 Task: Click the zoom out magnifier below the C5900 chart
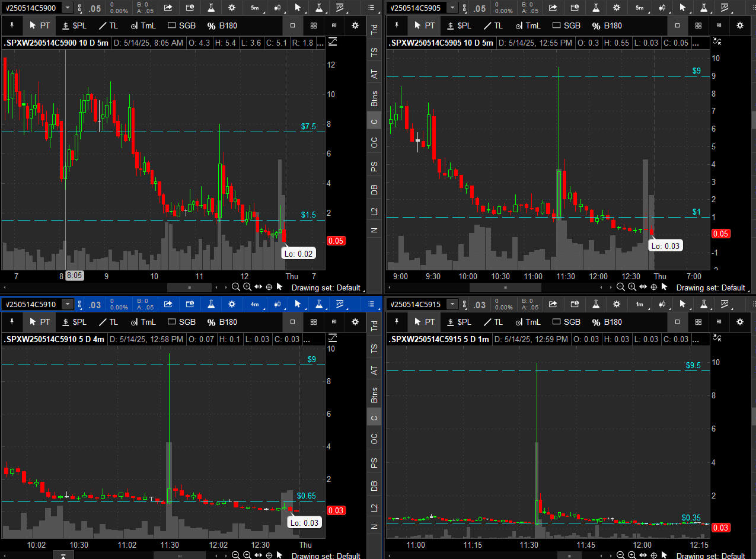coord(235,287)
